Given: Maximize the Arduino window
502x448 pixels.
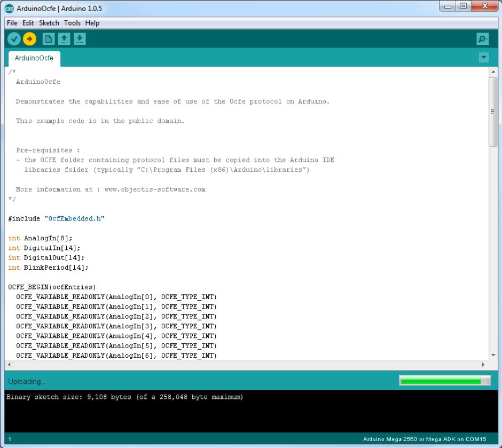Looking at the screenshot, I should (463, 6).
